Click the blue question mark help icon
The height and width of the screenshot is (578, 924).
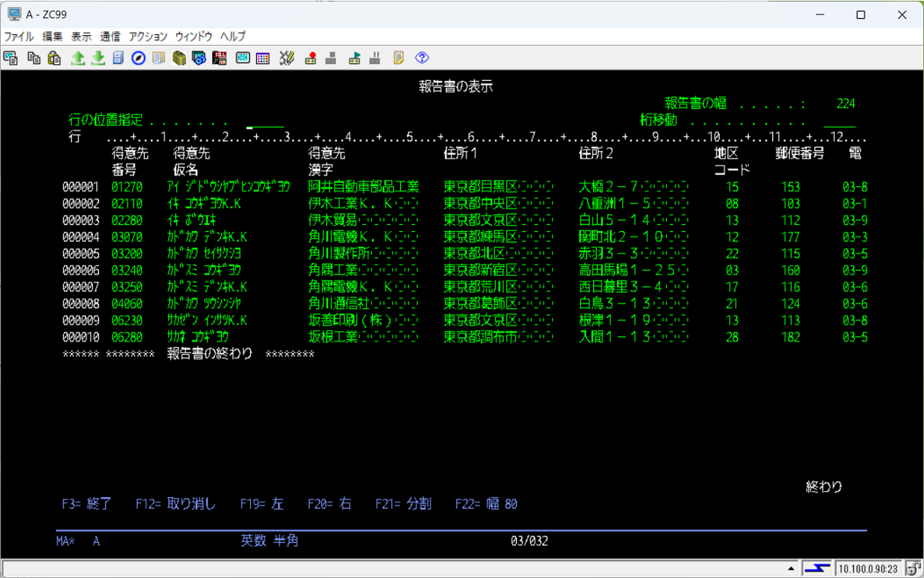pos(422,58)
